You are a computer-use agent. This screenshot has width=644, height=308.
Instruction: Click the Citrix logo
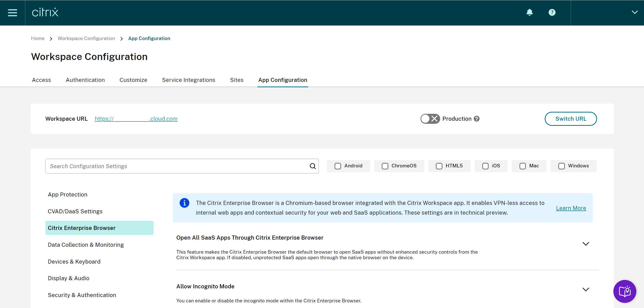[x=45, y=13]
